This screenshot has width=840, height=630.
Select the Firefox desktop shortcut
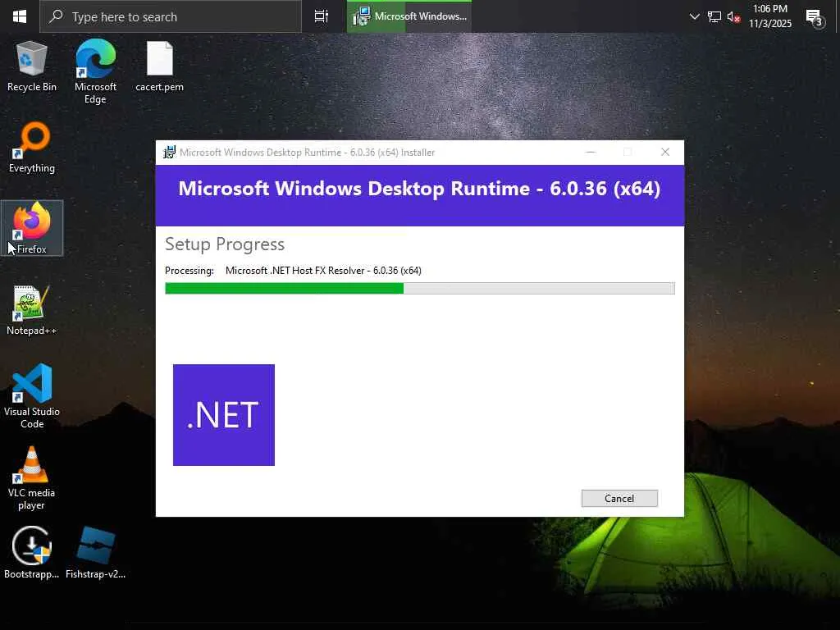click(x=32, y=228)
